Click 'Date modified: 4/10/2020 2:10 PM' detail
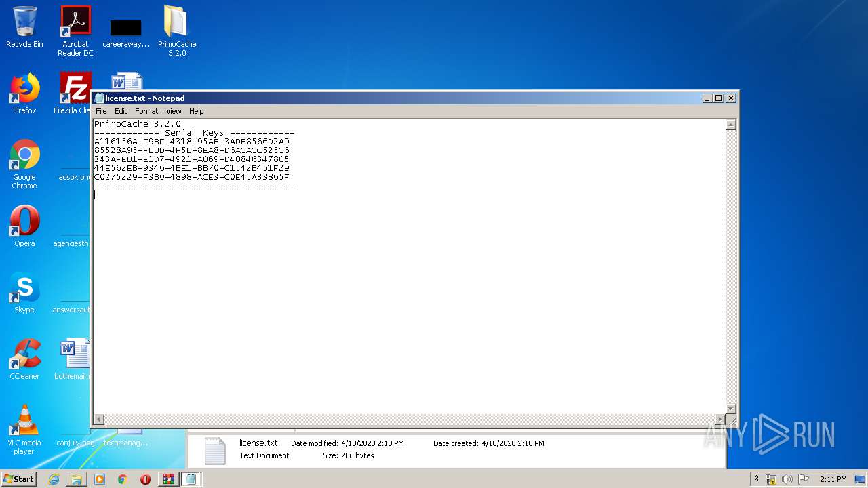This screenshot has width=868, height=488. (347, 443)
